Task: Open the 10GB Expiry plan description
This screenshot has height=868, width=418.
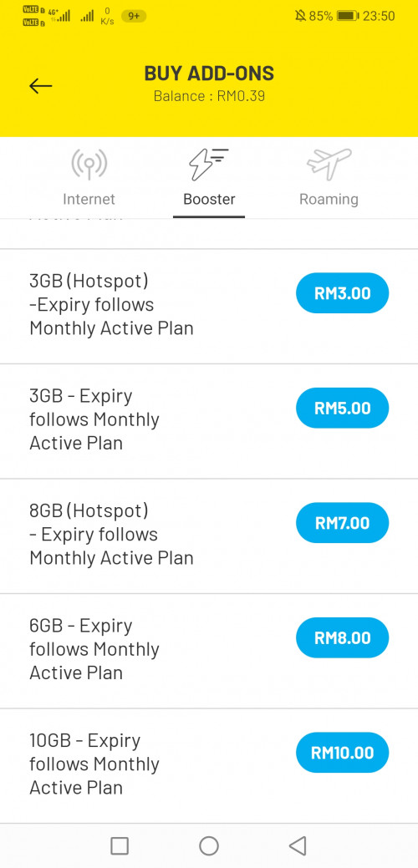Action: coord(94,764)
